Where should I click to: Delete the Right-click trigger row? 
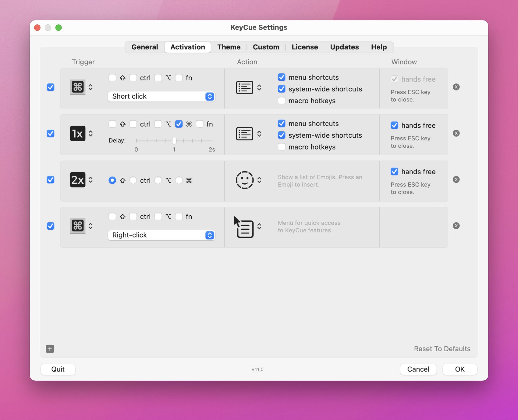tap(456, 226)
